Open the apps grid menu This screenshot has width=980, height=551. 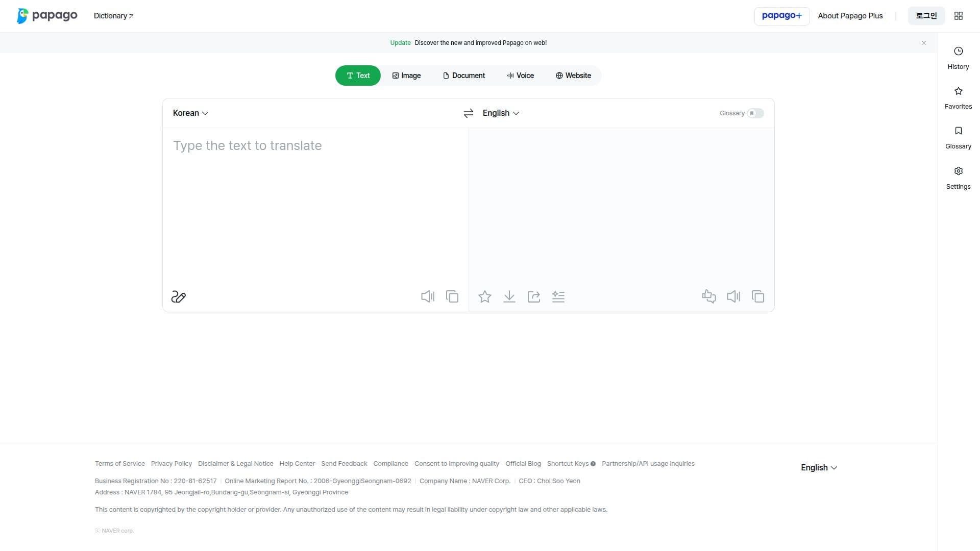click(959, 16)
